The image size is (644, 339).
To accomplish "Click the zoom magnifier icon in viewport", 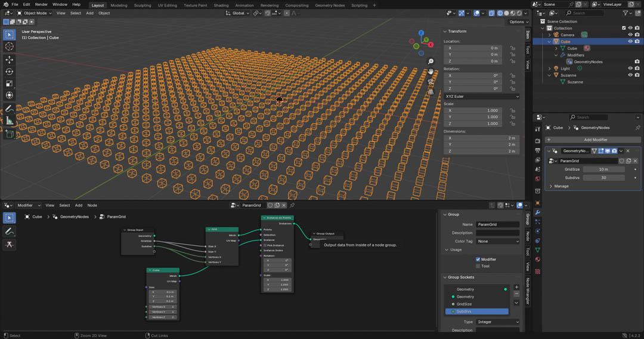I will (x=431, y=61).
